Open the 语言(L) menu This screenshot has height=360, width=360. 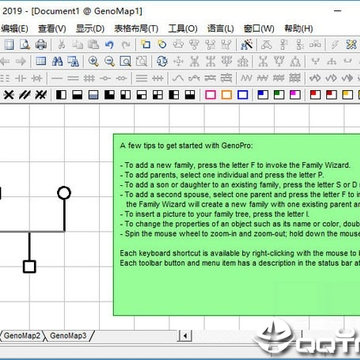click(x=220, y=29)
